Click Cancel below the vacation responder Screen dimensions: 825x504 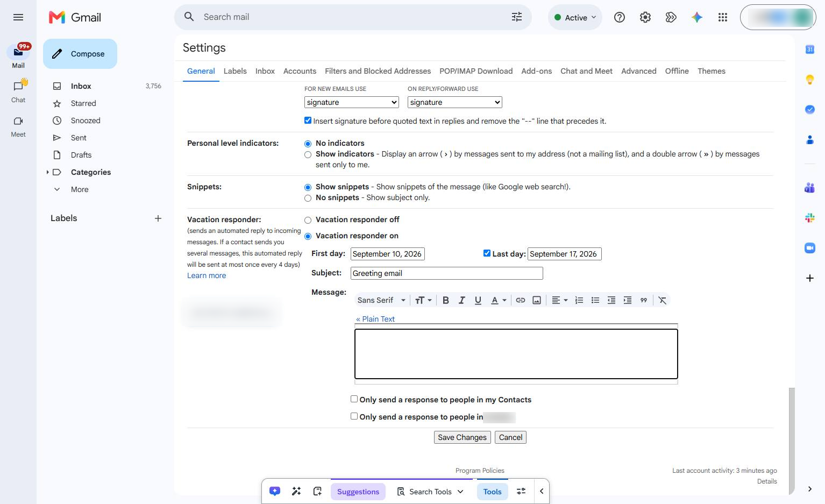click(x=510, y=437)
